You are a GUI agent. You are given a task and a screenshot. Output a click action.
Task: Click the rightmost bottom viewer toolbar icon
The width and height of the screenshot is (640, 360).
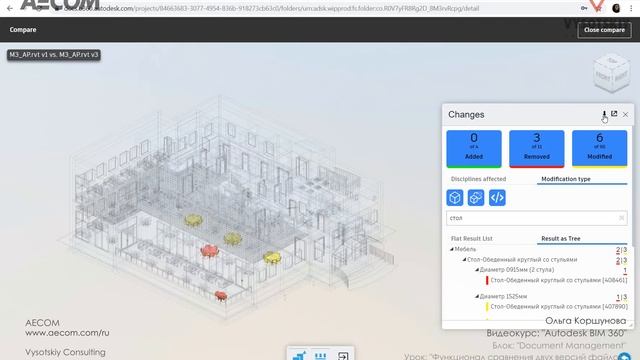(343, 356)
